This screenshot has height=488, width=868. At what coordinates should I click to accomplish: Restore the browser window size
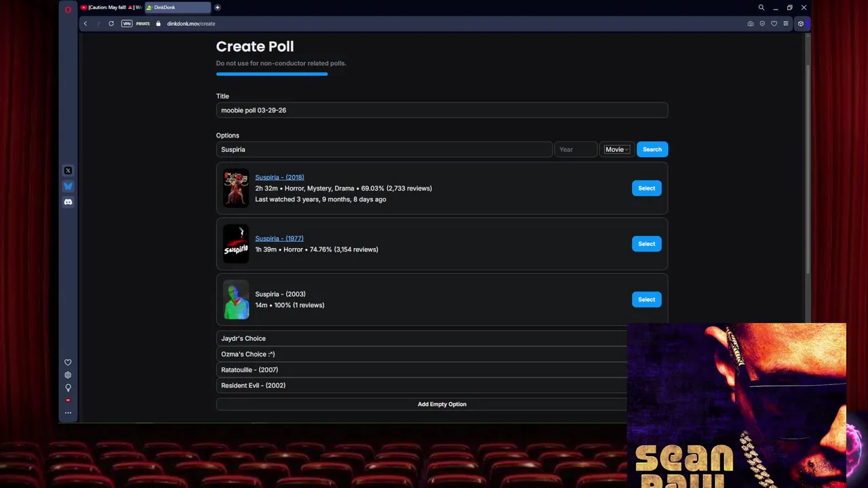(x=789, y=7)
